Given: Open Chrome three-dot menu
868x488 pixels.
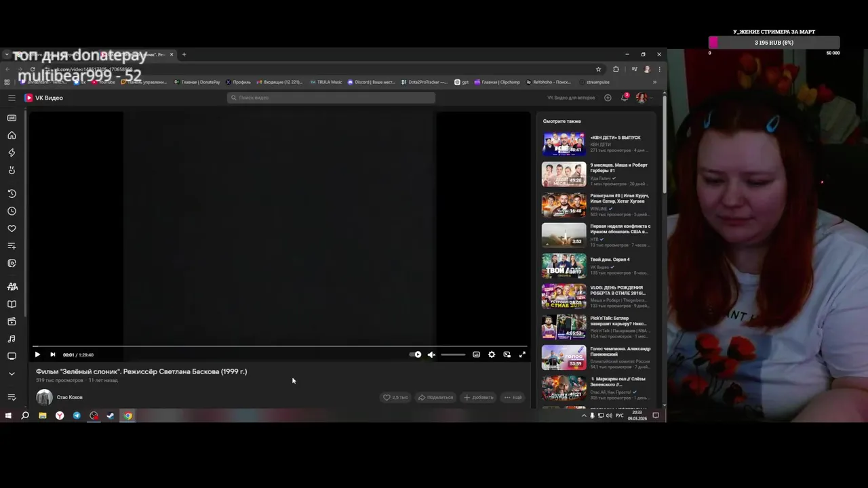Looking at the screenshot, I should point(659,69).
